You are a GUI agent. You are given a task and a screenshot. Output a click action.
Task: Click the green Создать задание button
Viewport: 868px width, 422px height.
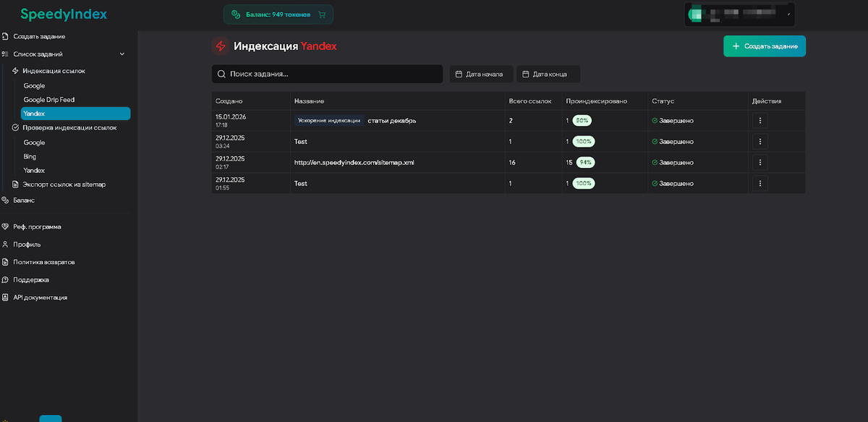click(x=765, y=46)
